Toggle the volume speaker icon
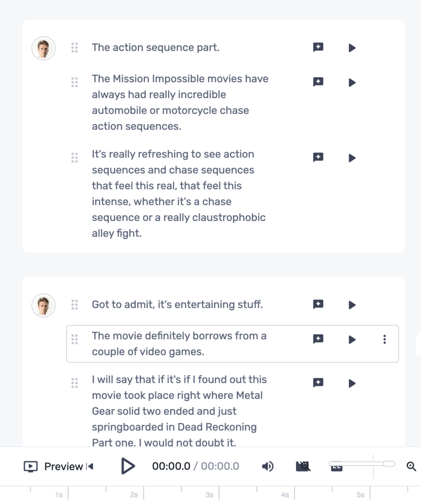421x504 pixels. point(267,466)
